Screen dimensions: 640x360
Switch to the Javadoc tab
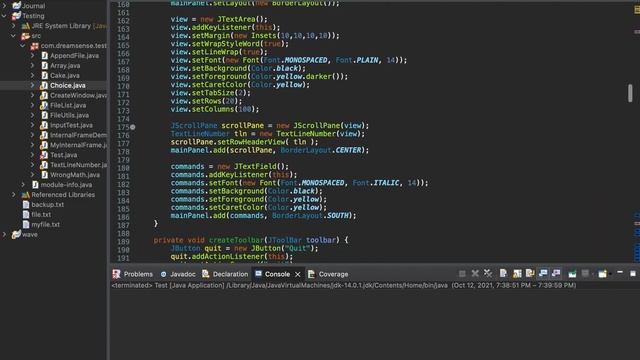click(x=178, y=274)
